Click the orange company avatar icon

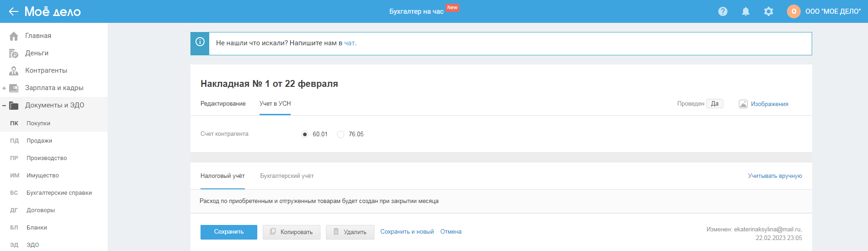pyautogui.click(x=793, y=11)
